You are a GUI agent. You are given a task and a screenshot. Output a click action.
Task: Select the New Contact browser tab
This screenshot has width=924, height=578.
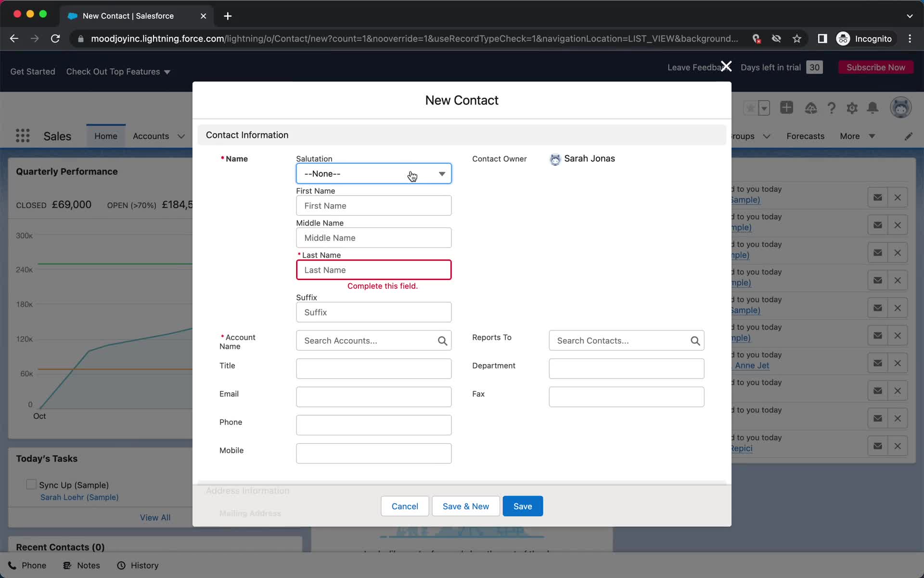point(137,16)
